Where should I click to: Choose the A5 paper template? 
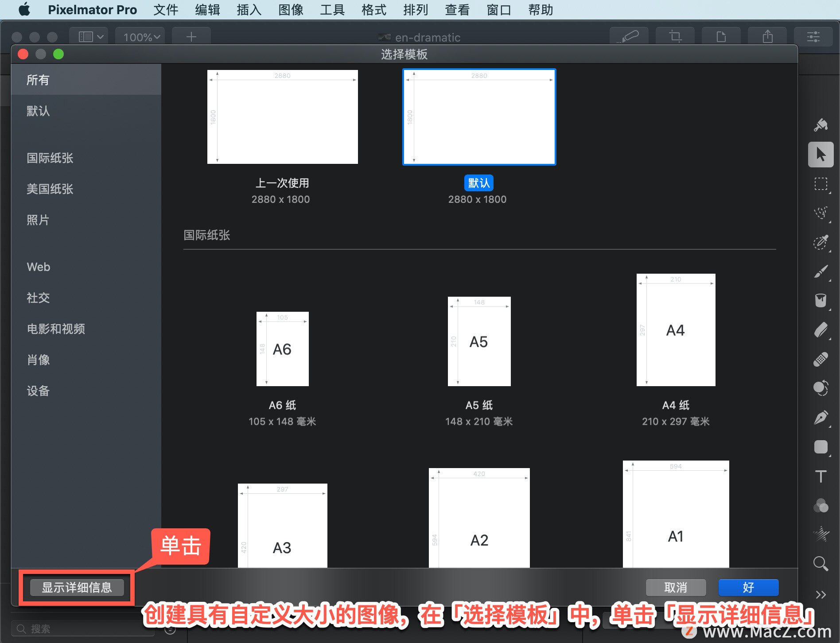[479, 341]
